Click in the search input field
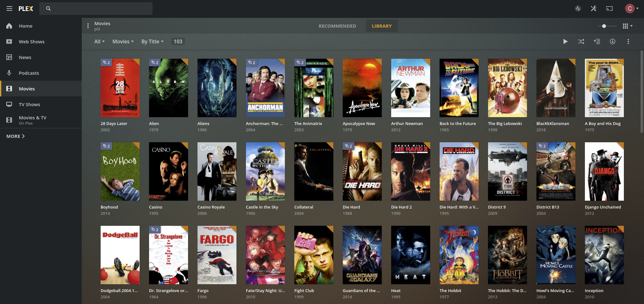Image resolution: width=644 pixels, height=304 pixels. point(101,8)
